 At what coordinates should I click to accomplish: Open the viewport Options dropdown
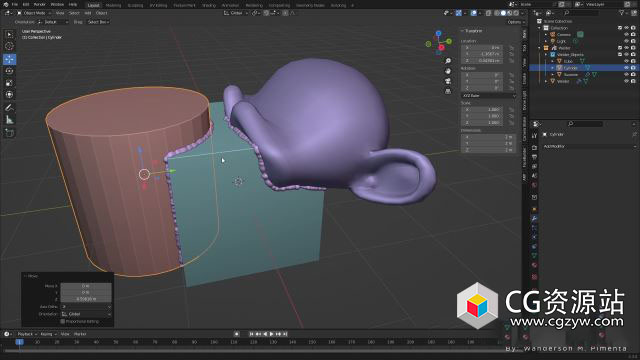515,22
